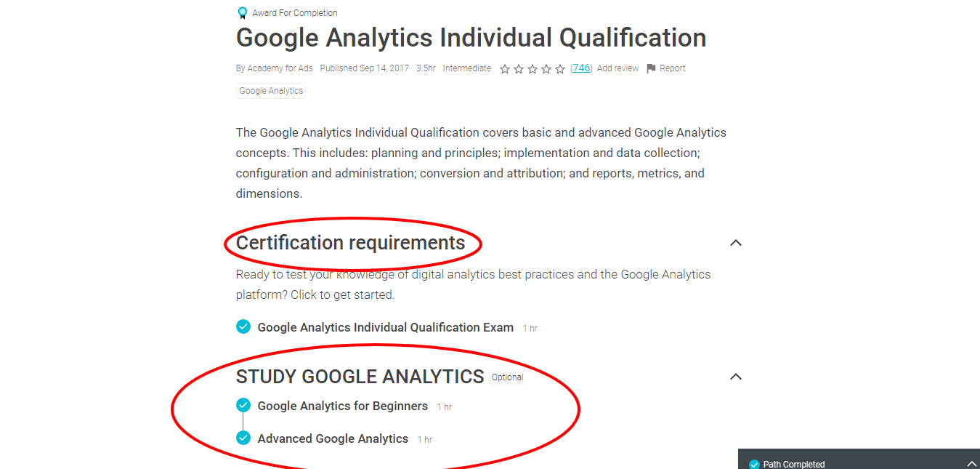This screenshot has width=980, height=469.
Task: Click the fourth rating star
Action: tap(546, 68)
